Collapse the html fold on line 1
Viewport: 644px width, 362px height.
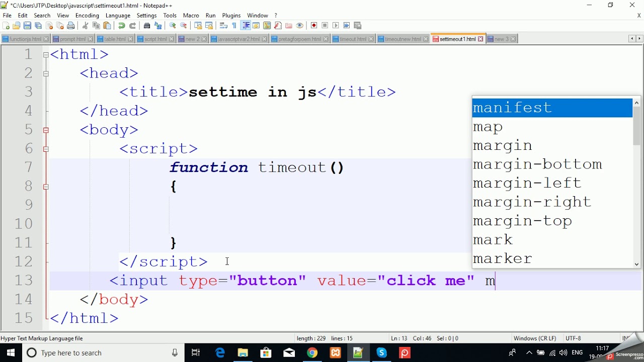click(x=46, y=55)
